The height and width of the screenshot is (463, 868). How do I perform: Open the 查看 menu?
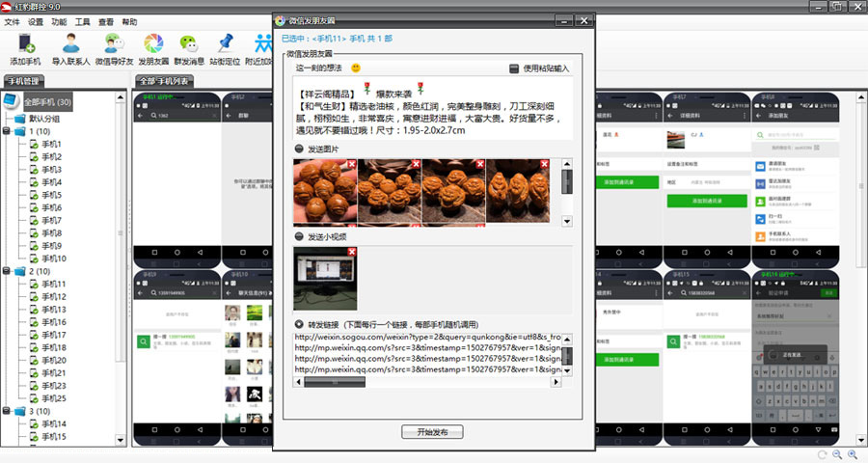click(106, 22)
